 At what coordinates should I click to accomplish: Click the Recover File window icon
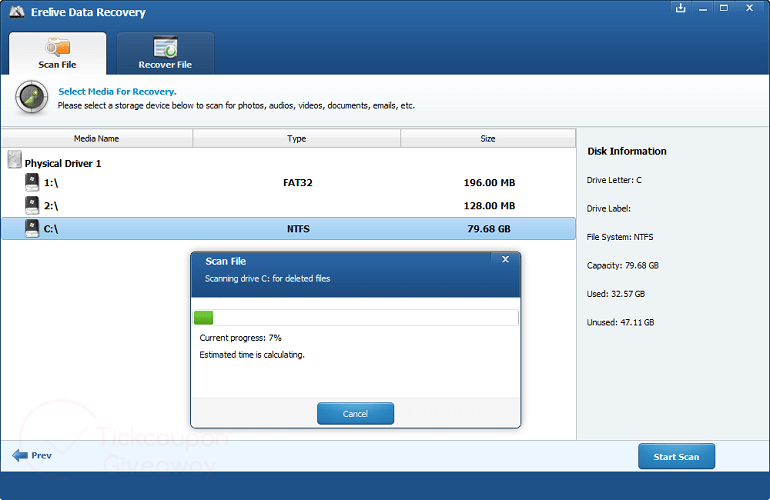pos(165,47)
